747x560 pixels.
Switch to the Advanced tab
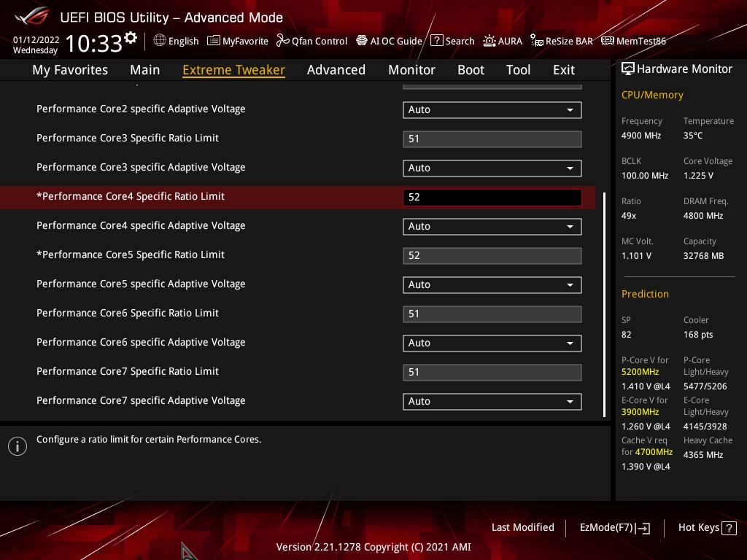[x=336, y=70]
